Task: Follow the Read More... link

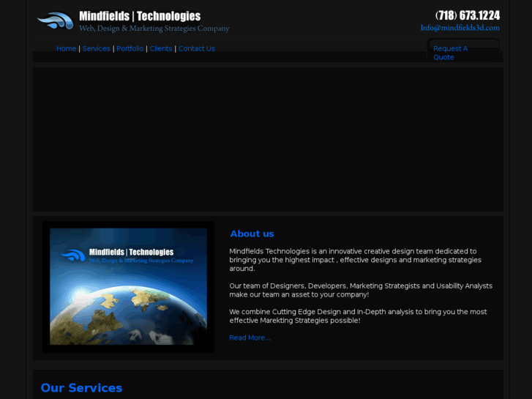Action: tap(250, 338)
